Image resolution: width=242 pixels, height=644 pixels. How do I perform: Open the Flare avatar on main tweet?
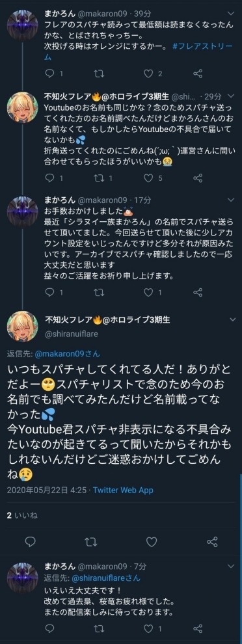click(x=23, y=326)
